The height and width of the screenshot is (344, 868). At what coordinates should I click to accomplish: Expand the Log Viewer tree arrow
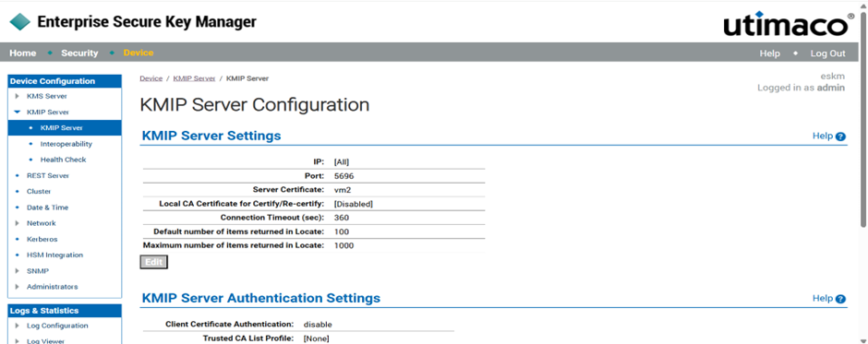18,341
